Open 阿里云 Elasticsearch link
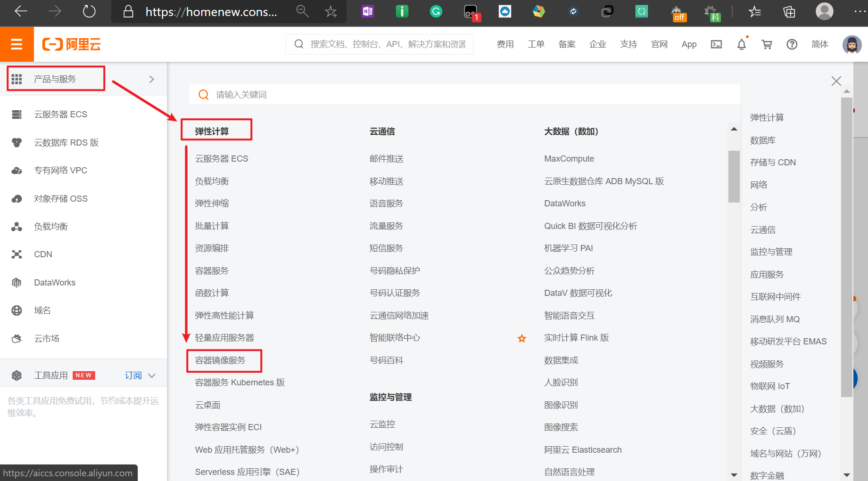868x481 pixels. [x=583, y=450]
